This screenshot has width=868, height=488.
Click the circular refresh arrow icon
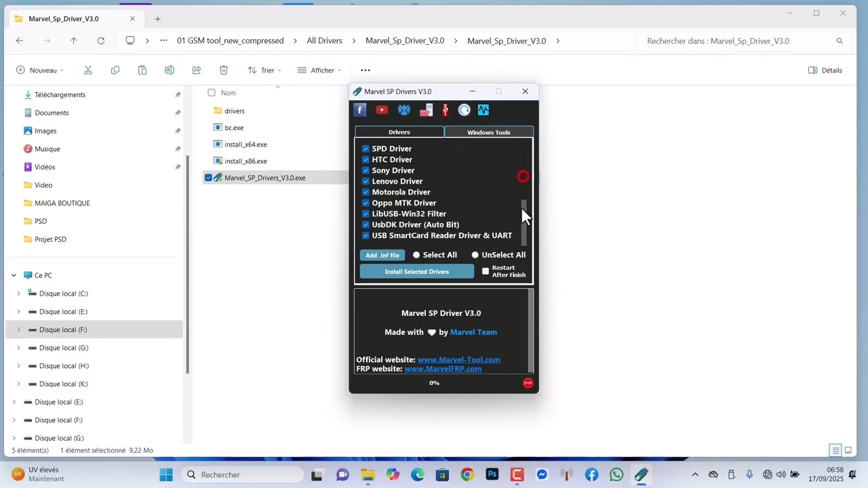point(464,110)
